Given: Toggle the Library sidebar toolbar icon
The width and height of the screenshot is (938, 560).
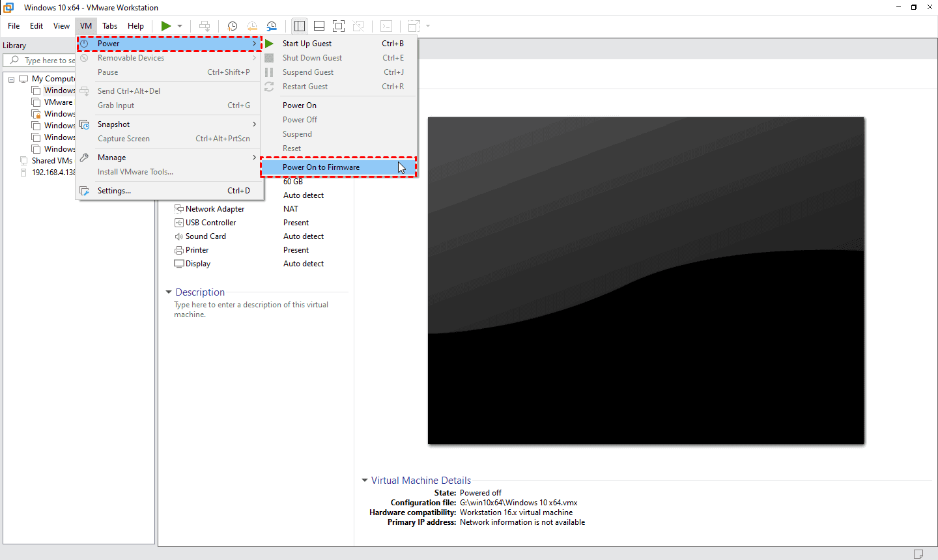Looking at the screenshot, I should 300,26.
